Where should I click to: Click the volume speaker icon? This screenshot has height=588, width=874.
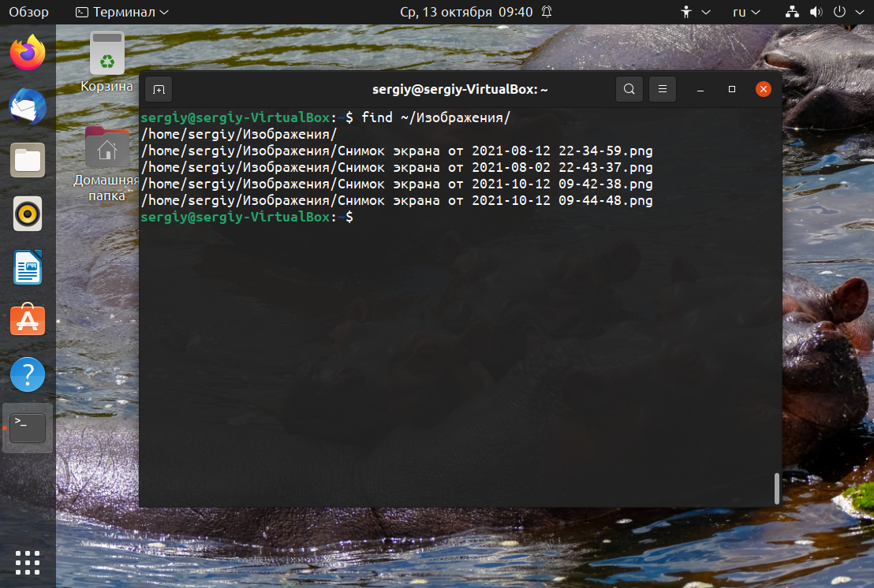click(x=816, y=12)
